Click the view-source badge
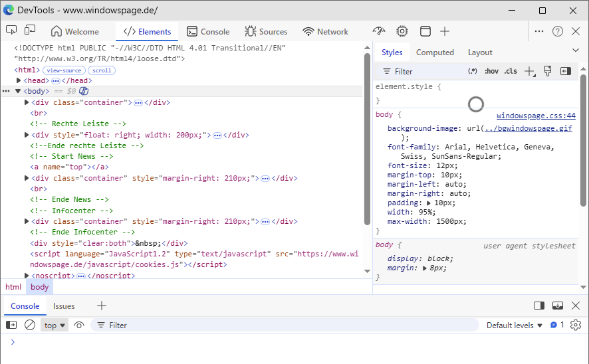589x364 pixels. [x=64, y=70]
